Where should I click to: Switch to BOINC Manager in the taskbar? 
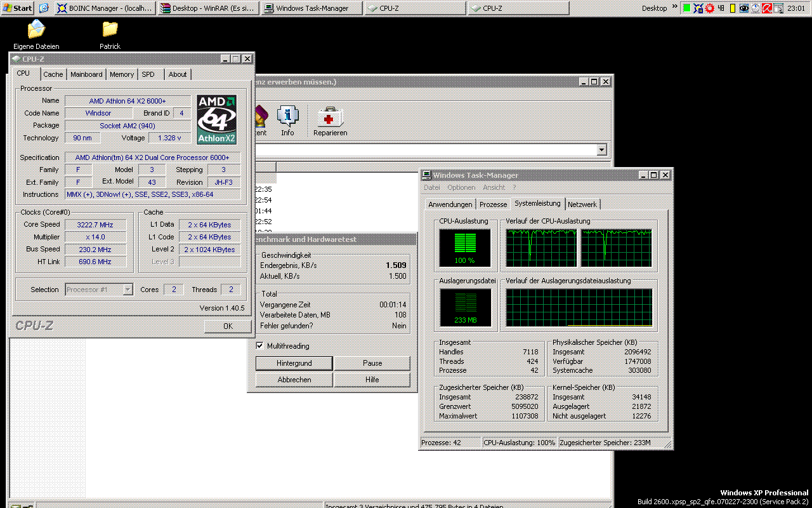(105, 8)
